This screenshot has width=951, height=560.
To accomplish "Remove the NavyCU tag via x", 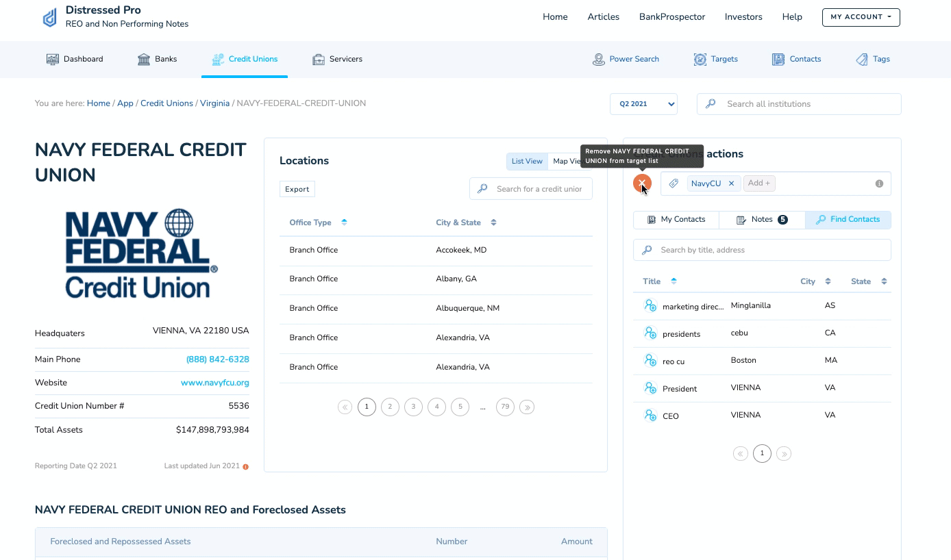I will click(731, 183).
